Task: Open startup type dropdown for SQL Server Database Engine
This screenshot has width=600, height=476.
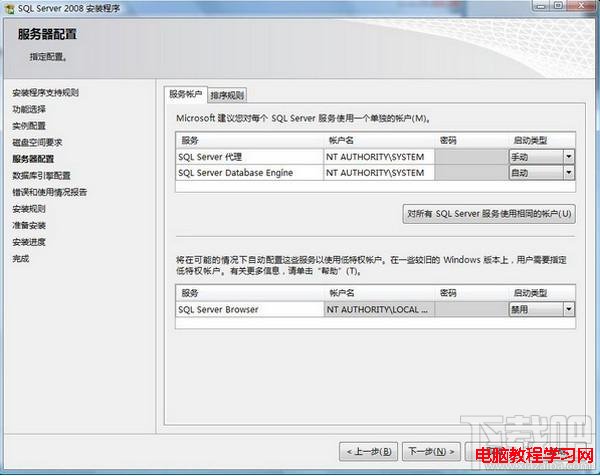Action: [x=569, y=173]
